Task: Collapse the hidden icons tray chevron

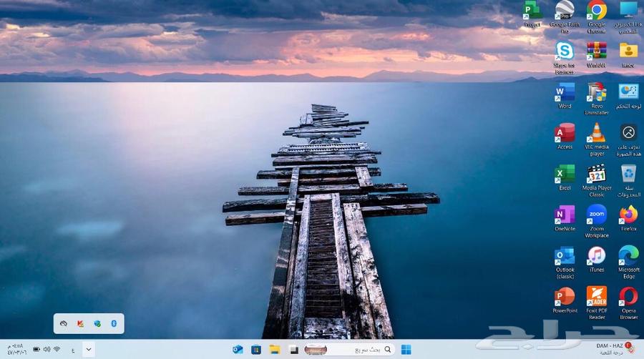Action: pyautogui.click(x=89, y=350)
